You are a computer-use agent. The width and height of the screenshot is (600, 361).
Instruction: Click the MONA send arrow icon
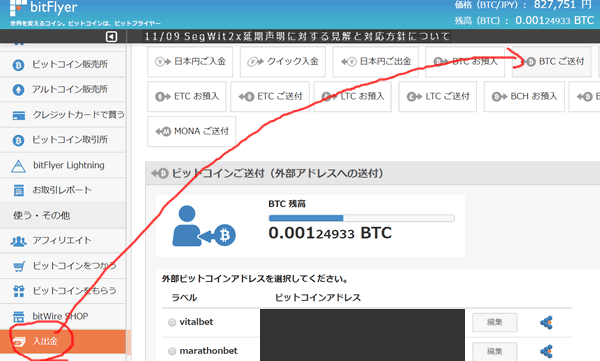163,132
